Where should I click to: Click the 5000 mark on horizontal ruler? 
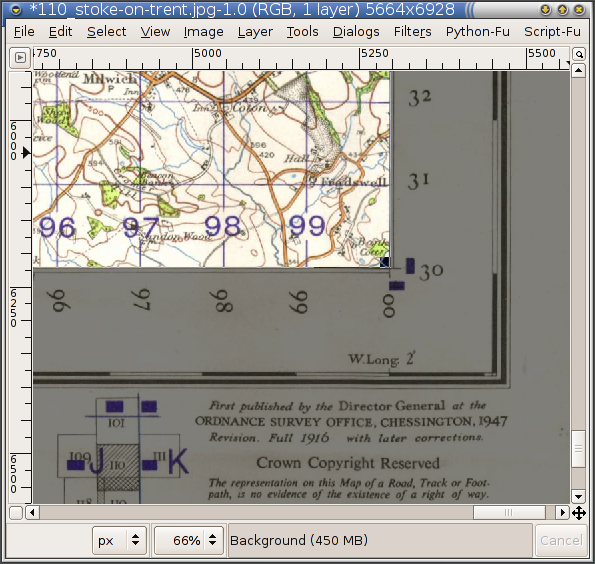pos(208,53)
